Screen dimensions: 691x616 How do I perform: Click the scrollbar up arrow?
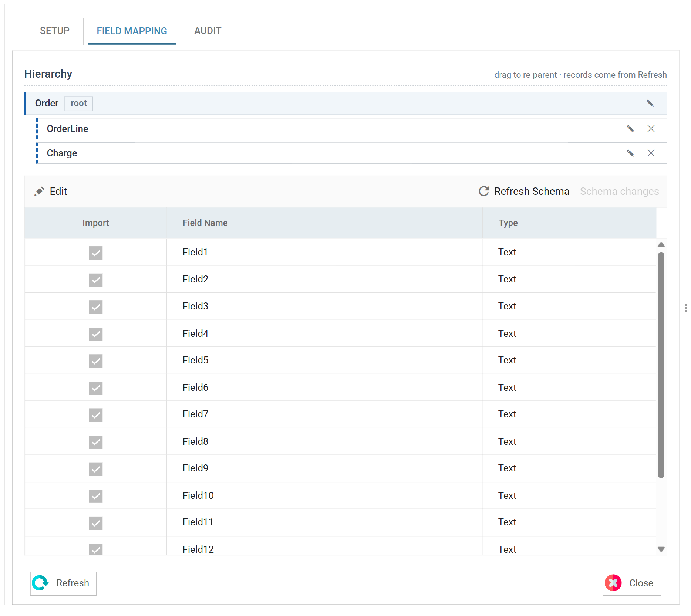click(661, 245)
